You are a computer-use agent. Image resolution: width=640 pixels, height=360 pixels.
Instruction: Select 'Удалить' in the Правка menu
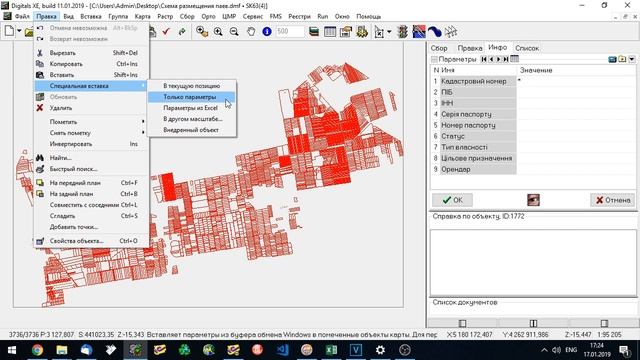(91, 108)
